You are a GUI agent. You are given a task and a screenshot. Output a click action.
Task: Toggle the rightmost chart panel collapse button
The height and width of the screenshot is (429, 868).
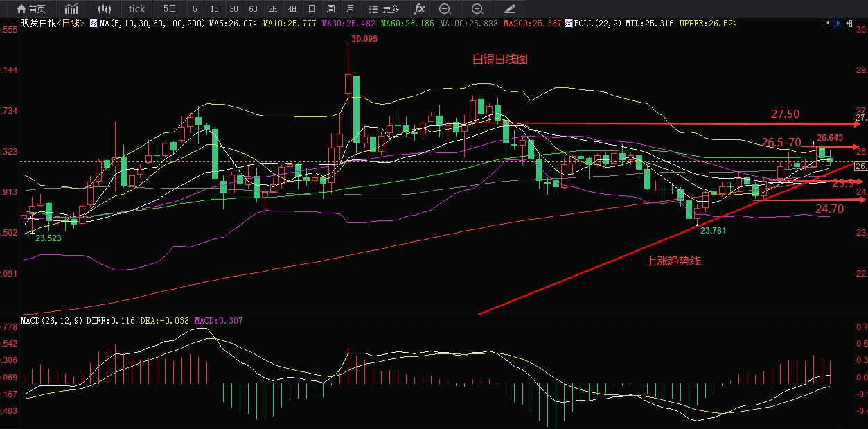pyautogui.click(x=849, y=23)
